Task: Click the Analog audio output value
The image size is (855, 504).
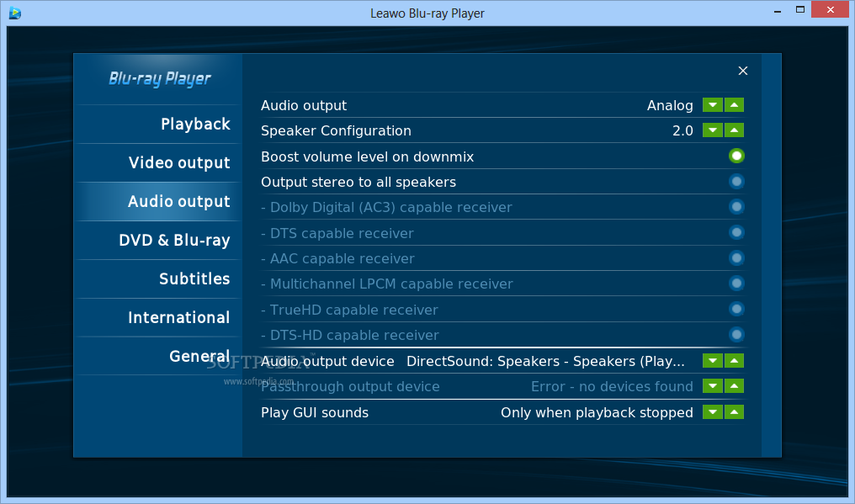Action: pyautogui.click(x=670, y=105)
